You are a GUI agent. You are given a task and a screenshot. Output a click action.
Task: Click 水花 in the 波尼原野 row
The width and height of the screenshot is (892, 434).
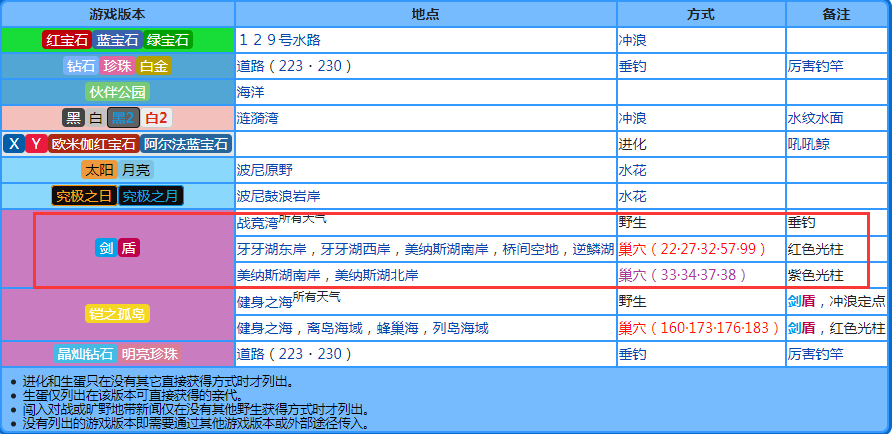click(633, 170)
